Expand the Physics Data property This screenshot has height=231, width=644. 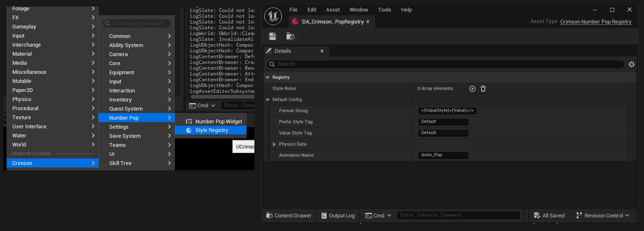274,144
